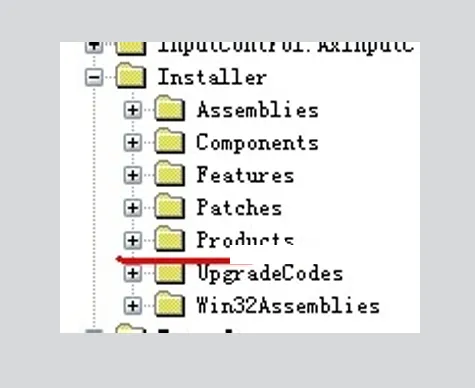Select the Win32Assemblies key label
The height and width of the screenshot is (388, 475).
coord(288,306)
